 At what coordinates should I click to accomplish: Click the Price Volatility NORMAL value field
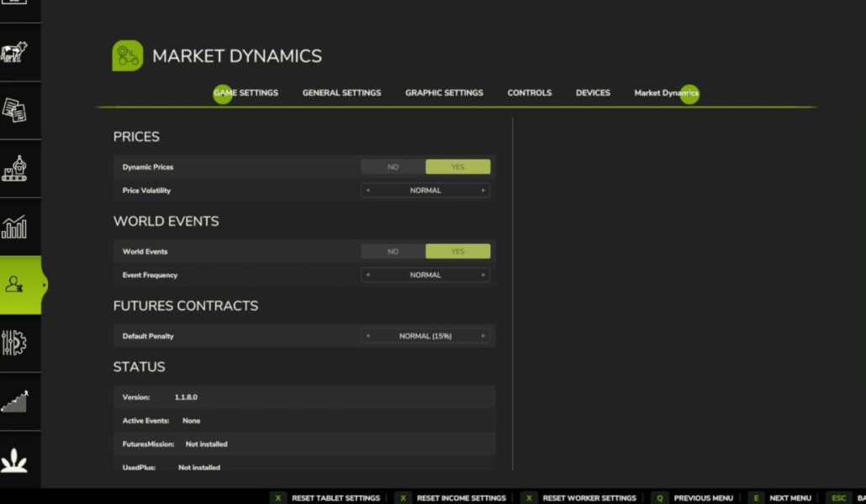click(x=425, y=191)
